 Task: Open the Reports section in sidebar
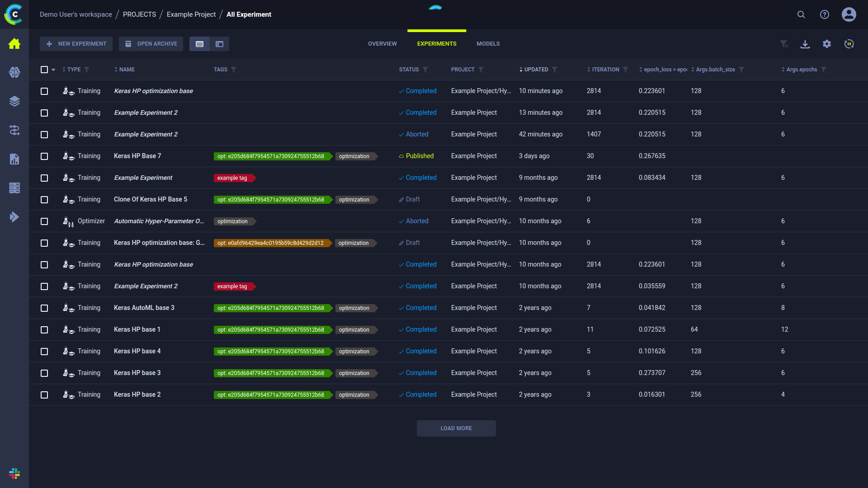pyautogui.click(x=14, y=159)
